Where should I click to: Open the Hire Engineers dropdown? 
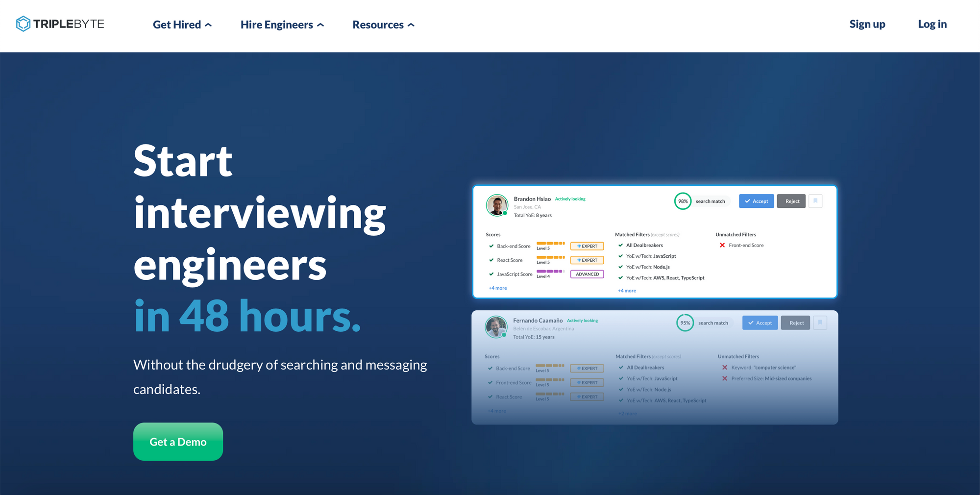[282, 25]
